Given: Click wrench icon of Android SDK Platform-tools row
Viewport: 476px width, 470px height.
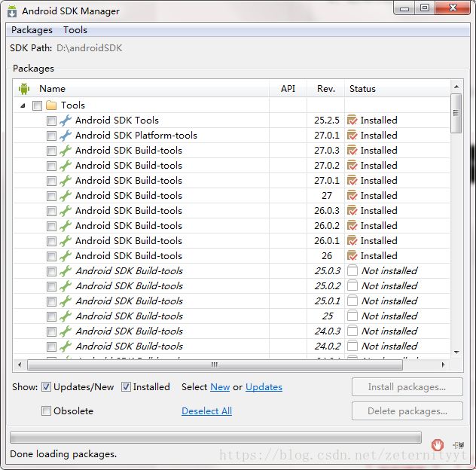Looking at the screenshot, I should click(66, 136).
